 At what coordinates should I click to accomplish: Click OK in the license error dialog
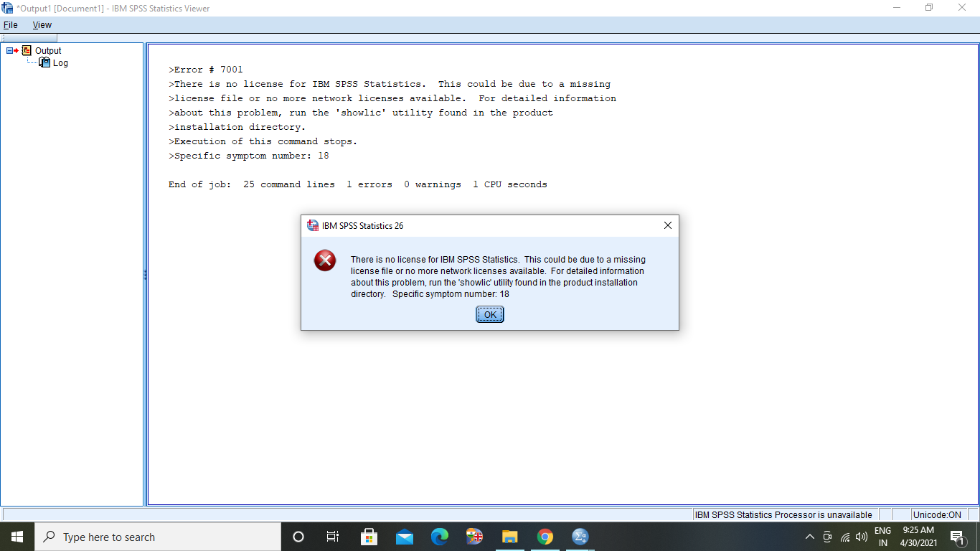[x=490, y=314]
